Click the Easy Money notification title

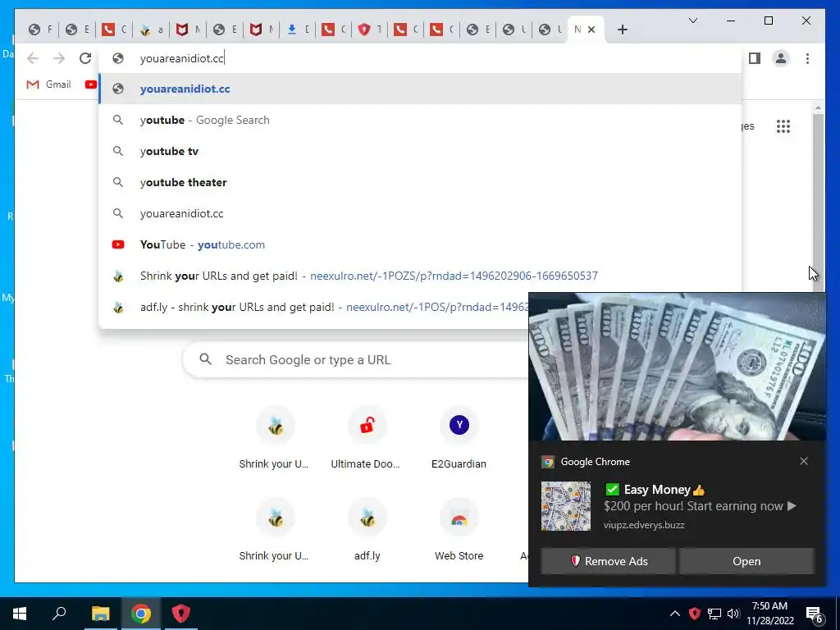[x=657, y=490]
